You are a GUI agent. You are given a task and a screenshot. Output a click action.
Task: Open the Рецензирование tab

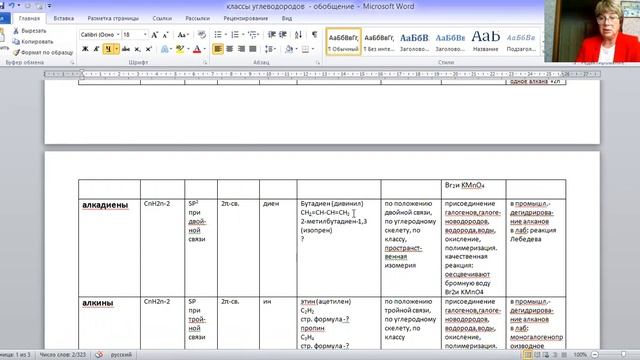point(246,18)
